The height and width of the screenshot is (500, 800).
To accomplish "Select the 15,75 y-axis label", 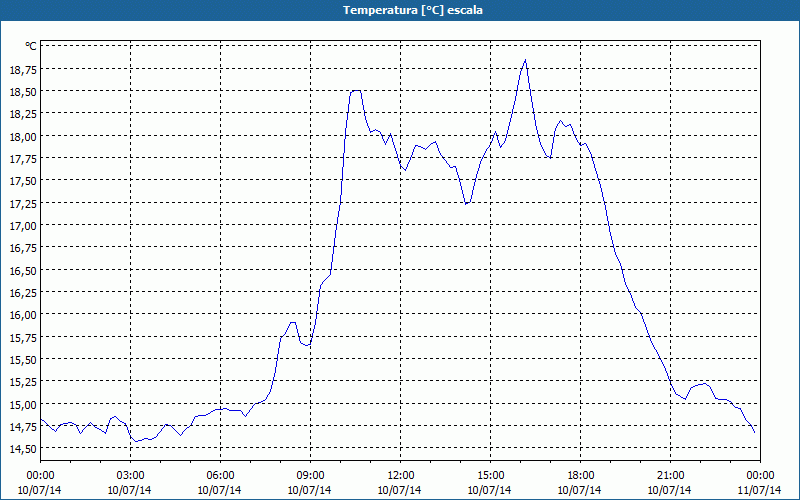I will point(23,337).
